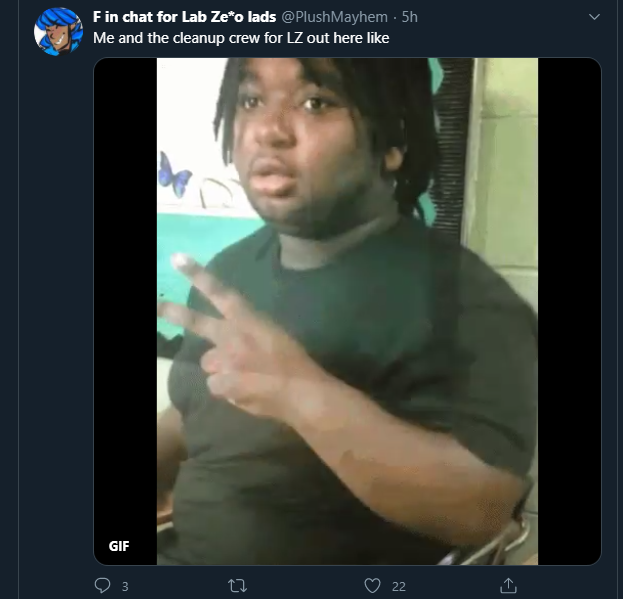Screen dimensions: 623x599
Task: Open the tweet via the 5h timestamp
Action: click(410, 17)
